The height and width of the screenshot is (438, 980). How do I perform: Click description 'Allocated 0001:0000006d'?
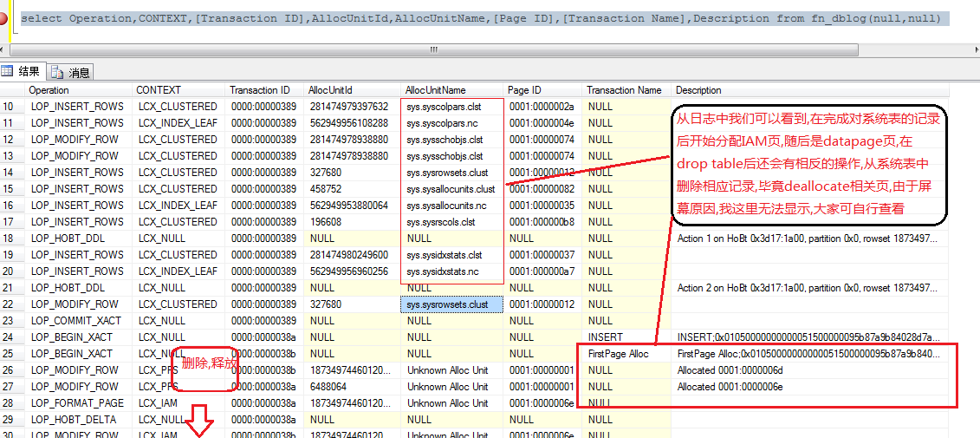[730, 369]
